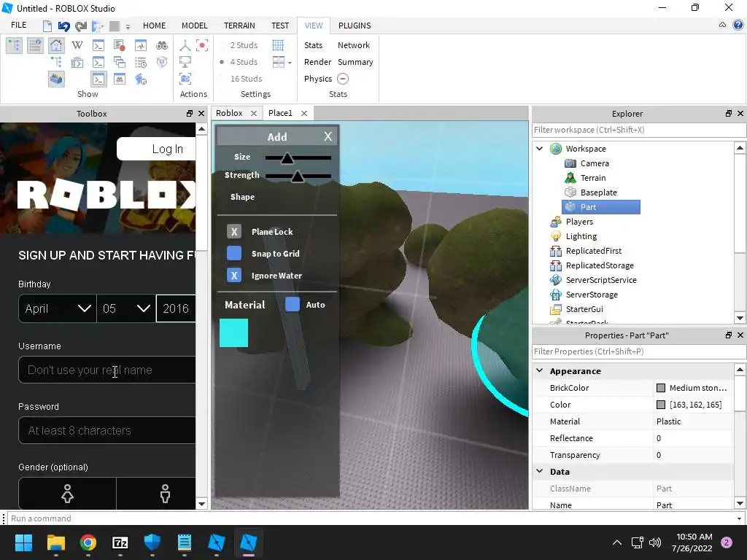Screen dimensions: 747x560
Task: Click the Physics stats button
Action: pyautogui.click(x=318, y=79)
